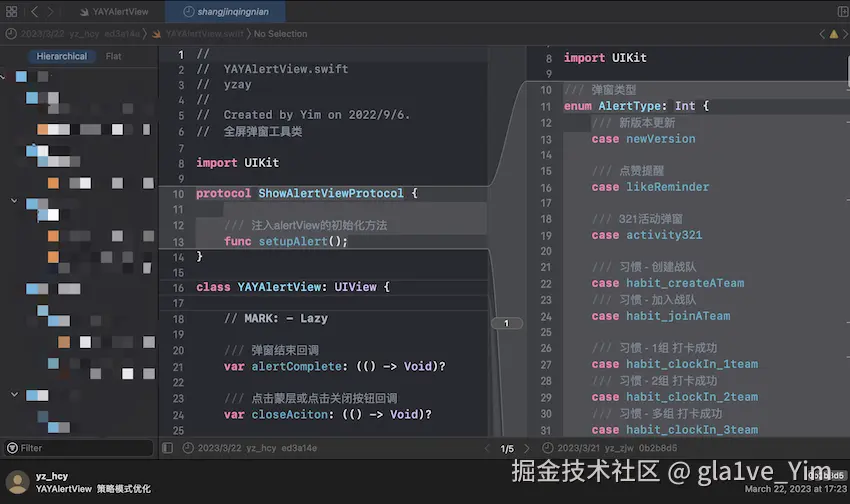This screenshot has height=504, width=850.
Task: Click case habit_clockIn_1team line
Action: point(675,364)
